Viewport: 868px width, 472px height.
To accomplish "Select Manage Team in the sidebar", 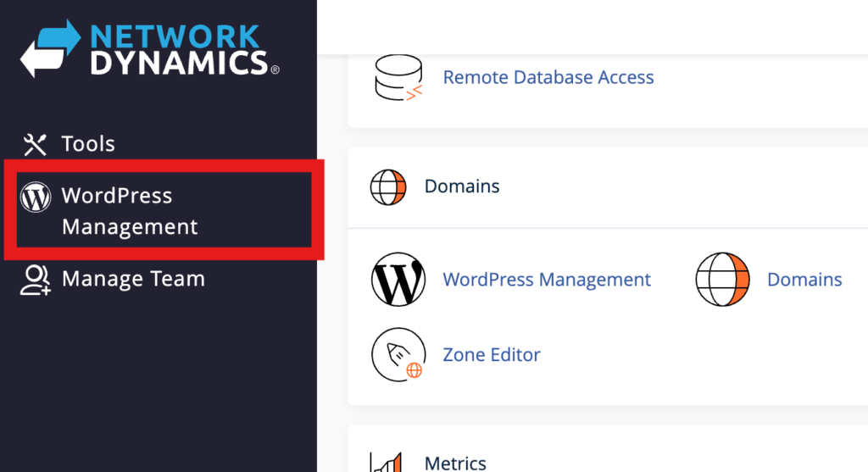I will point(133,279).
